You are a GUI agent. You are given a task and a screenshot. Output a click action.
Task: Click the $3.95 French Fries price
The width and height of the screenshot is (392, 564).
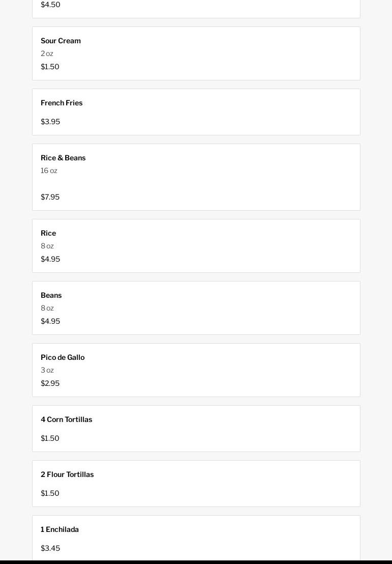(x=50, y=122)
